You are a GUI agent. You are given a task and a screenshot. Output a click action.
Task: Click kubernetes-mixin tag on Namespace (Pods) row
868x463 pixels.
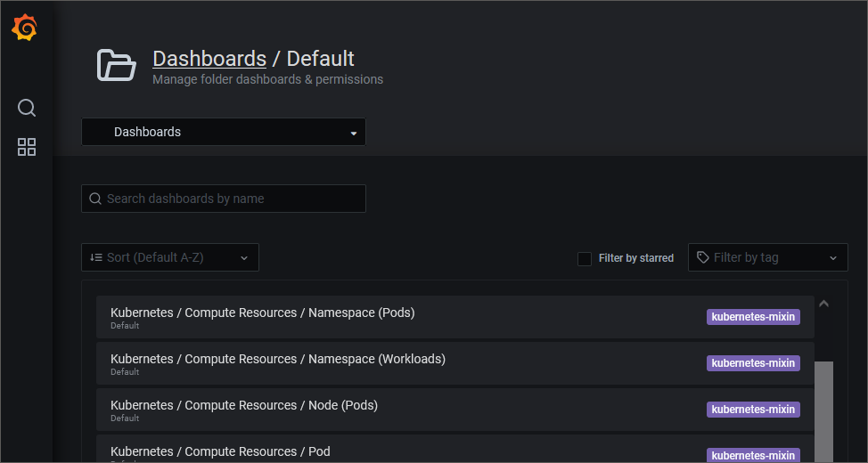pyautogui.click(x=753, y=317)
